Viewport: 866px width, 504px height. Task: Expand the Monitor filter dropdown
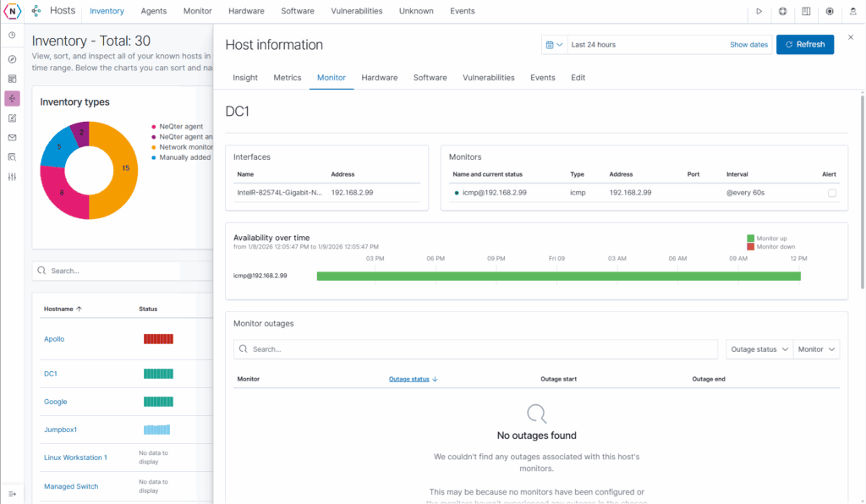point(816,349)
